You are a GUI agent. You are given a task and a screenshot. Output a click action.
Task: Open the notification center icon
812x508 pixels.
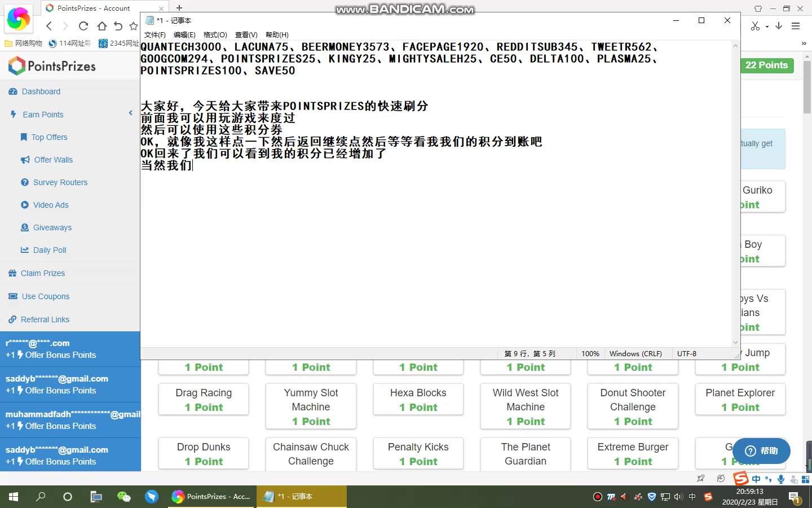[795, 497]
